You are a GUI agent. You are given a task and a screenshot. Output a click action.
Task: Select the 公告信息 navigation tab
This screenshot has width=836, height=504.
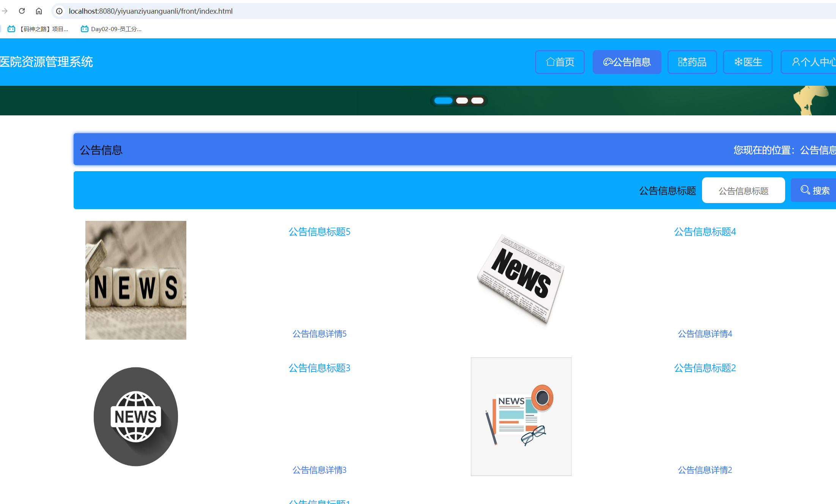[627, 62]
